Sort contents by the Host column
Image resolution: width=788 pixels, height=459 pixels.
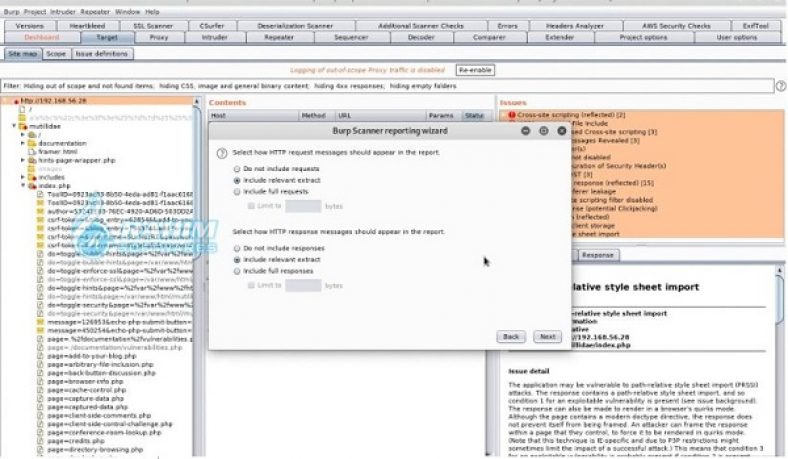pyautogui.click(x=253, y=116)
